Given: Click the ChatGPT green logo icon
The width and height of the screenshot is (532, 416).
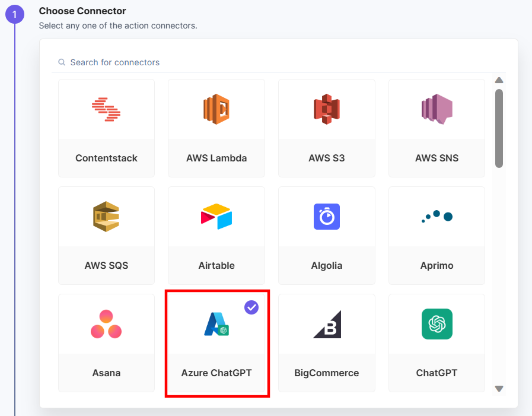Looking at the screenshot, I should [437, 324].
